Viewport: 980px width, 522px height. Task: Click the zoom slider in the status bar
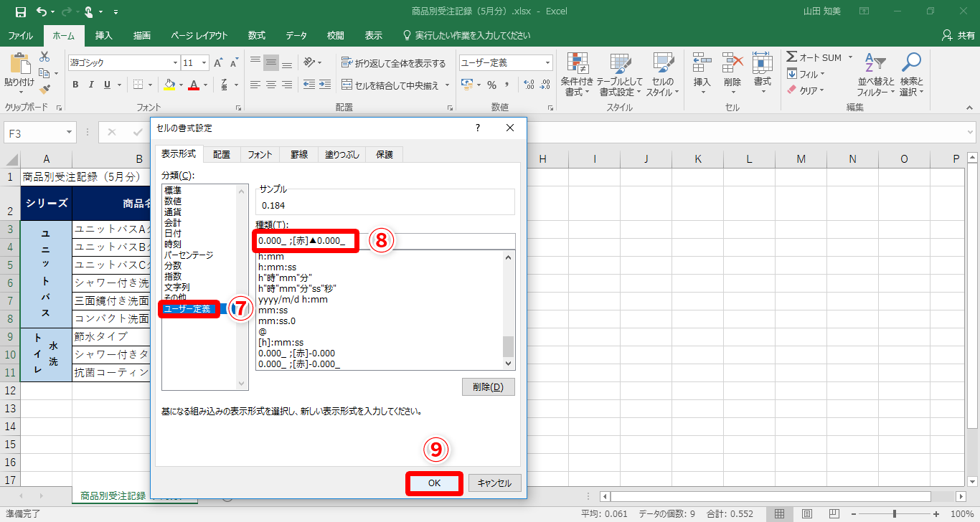point(894,513)
